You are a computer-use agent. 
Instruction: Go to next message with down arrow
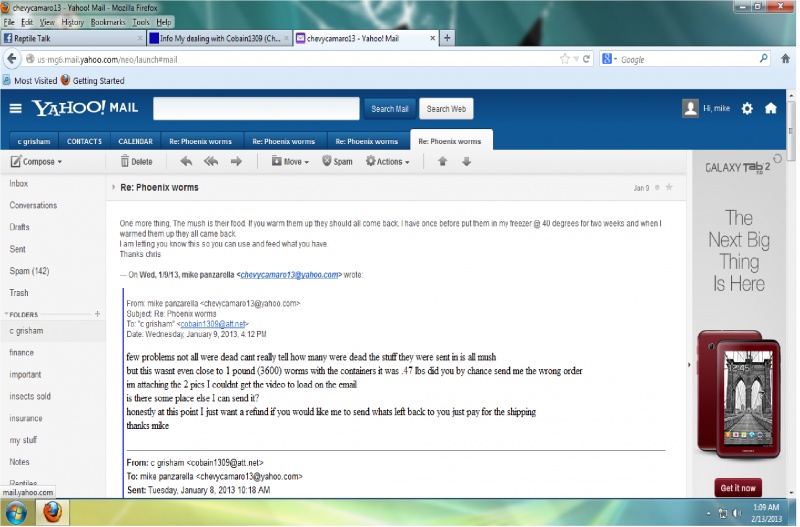pyautogui.click(x=466, y=162)
